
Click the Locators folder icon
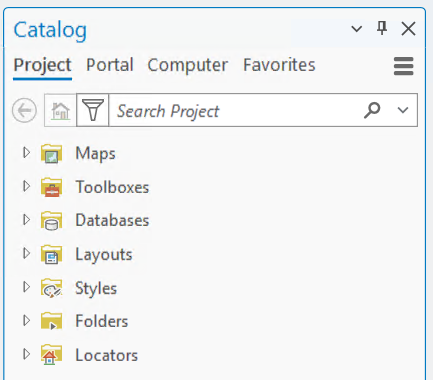[x=51, y=355]
